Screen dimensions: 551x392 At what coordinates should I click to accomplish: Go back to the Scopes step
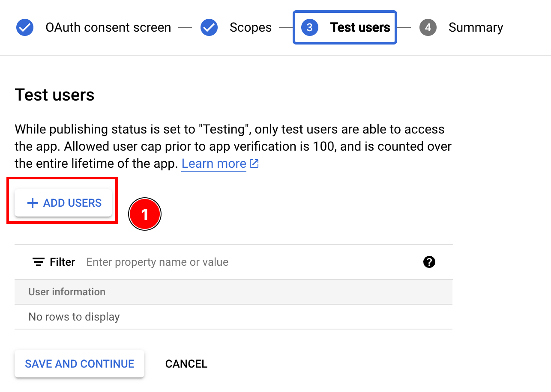point(250,28)
